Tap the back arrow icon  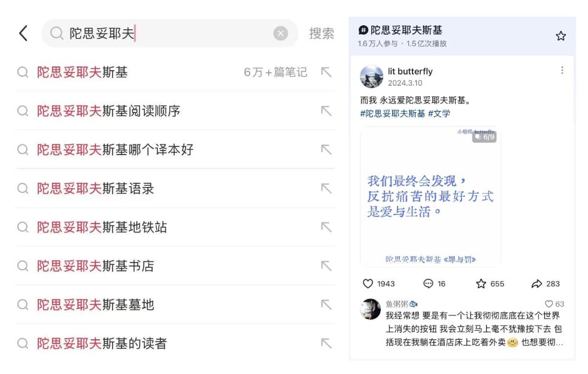23,33
